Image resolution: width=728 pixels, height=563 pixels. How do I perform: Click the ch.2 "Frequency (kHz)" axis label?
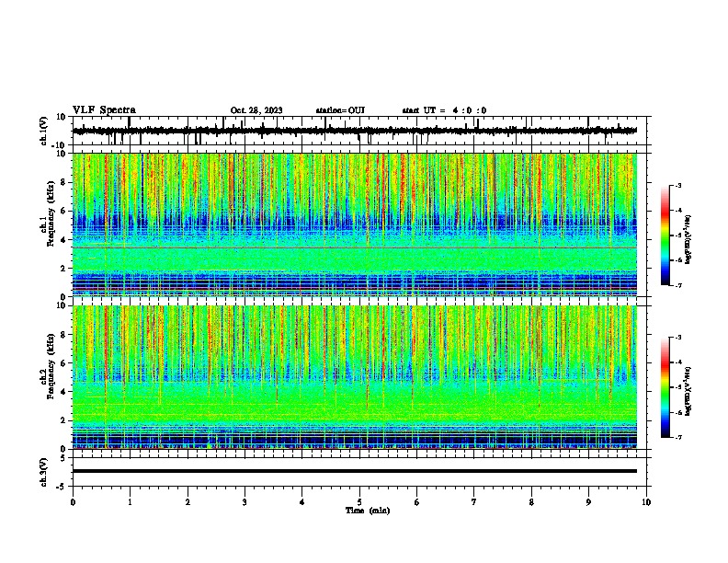pyautogui.click(x=51, y=366)
